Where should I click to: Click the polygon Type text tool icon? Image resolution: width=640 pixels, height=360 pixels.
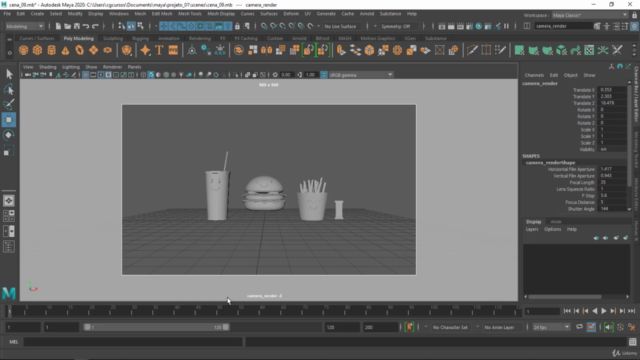159,50
